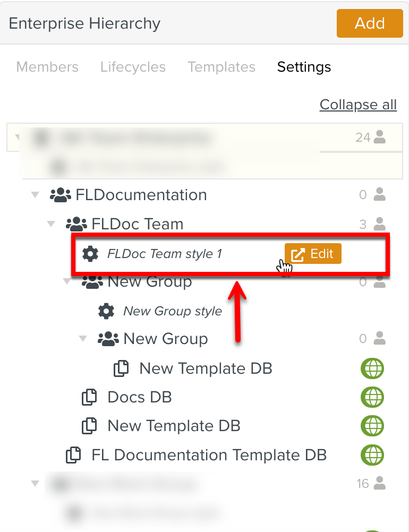Collapse the nested New Group above New Template DB
The height and width of the screenshot is (532, 409).
(x=83, y=339)
